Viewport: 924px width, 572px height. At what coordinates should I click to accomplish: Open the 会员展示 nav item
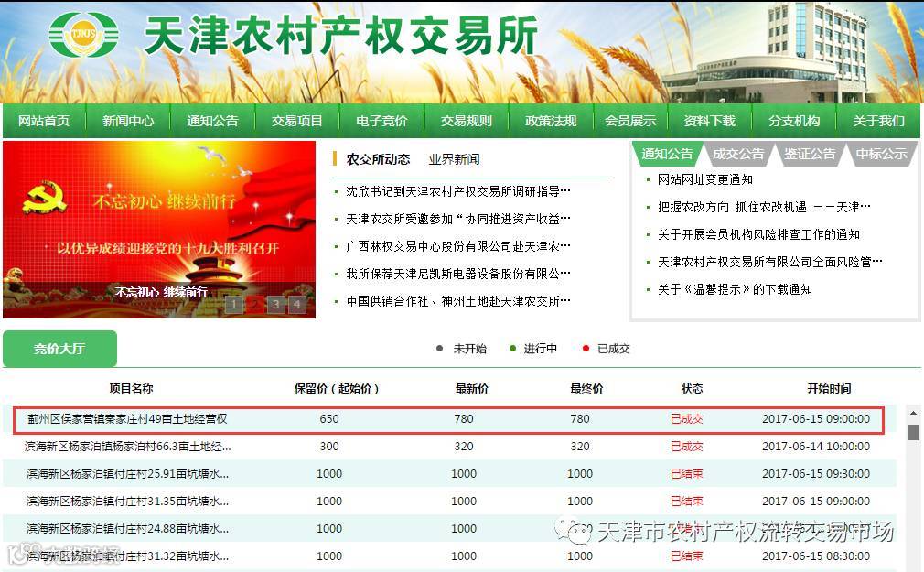pyautogui.click(x=630, y=121)
